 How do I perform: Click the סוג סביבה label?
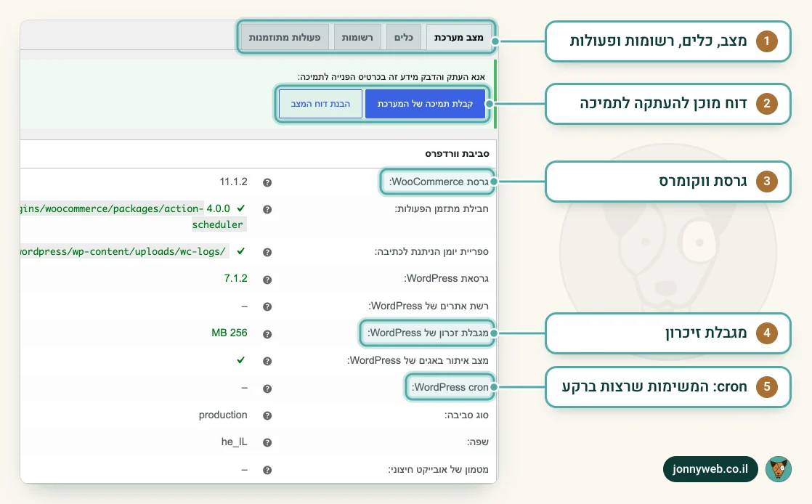tap(466, 415)
